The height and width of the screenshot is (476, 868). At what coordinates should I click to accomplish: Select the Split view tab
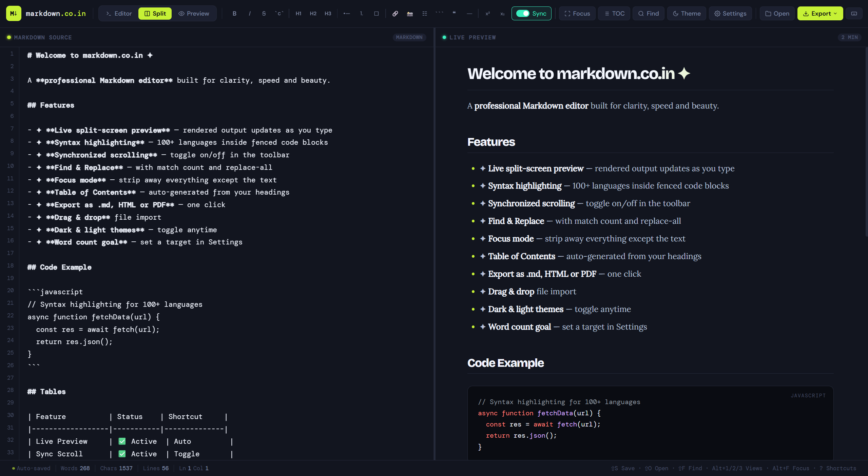[155, 14]
